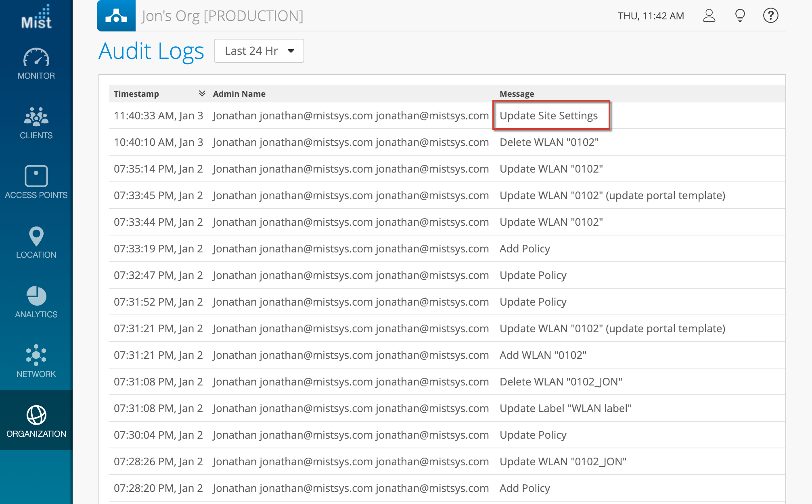This screenshot has width=812, height=504.
Task: Open Analytics pie chart icon
Action: coord(36,296)
